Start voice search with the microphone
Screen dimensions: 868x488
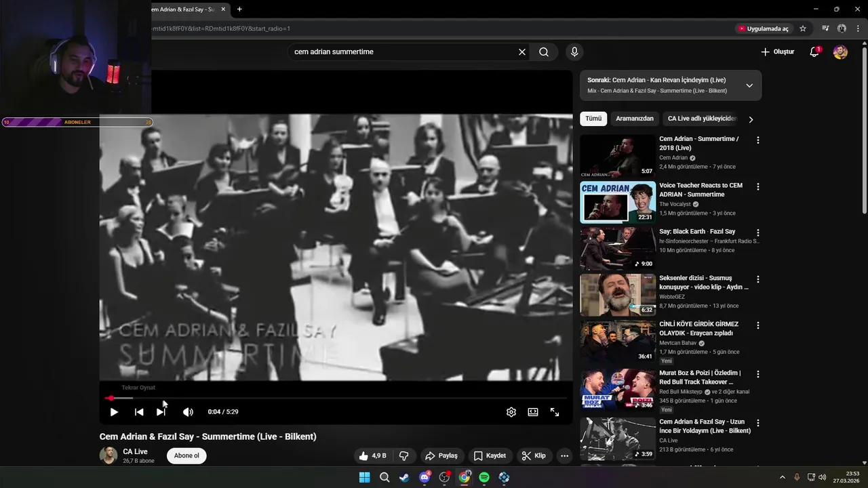click(574, 52)
